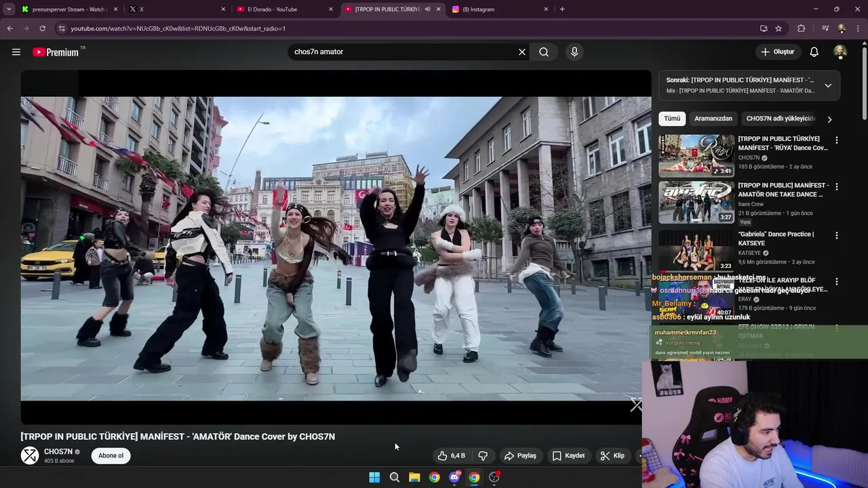Show more filter chips with right arrow
Screen dimensions: 868x488
click(829, 119)
